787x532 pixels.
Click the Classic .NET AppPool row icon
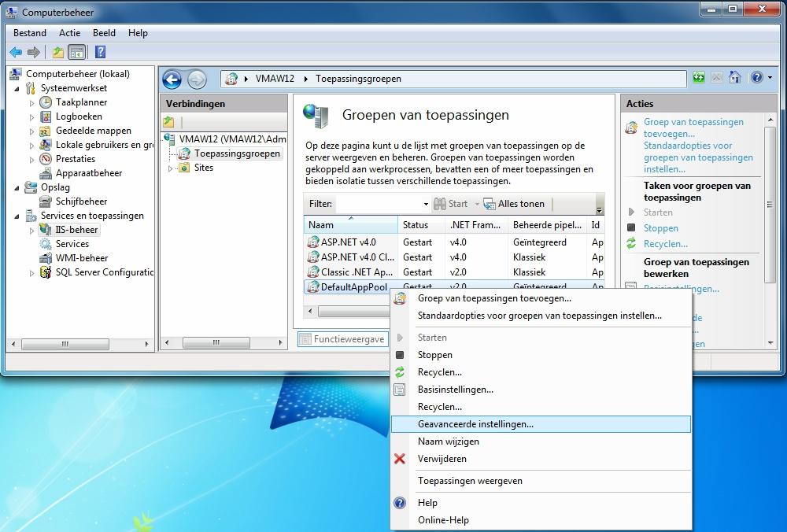(x=313, y=272)
